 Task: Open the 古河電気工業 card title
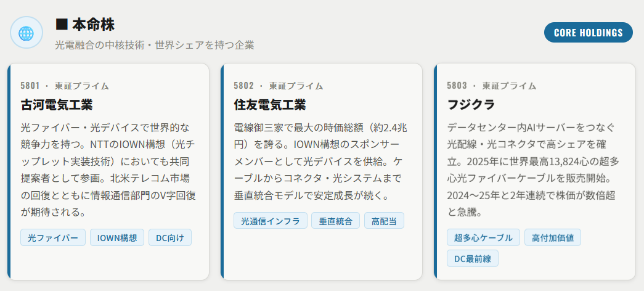pos(56,104)
